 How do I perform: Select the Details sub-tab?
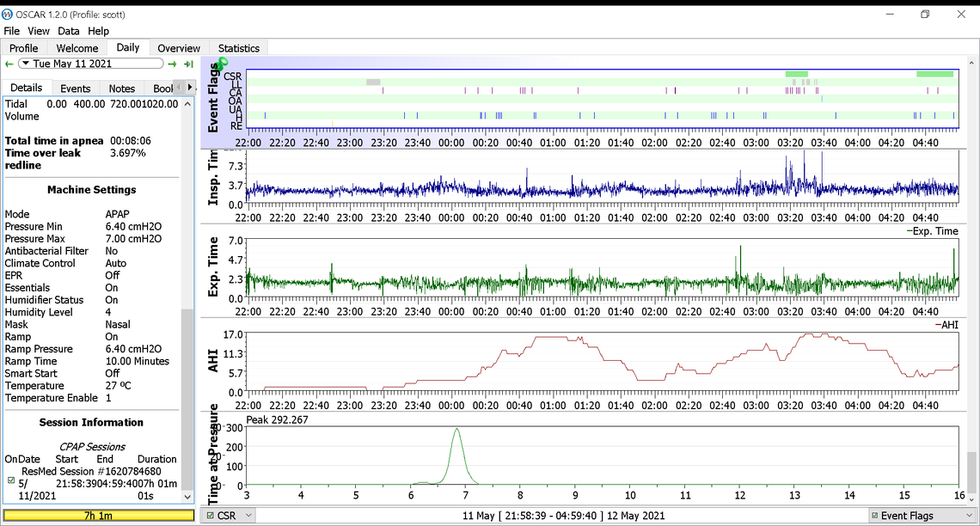coord(27,88)
